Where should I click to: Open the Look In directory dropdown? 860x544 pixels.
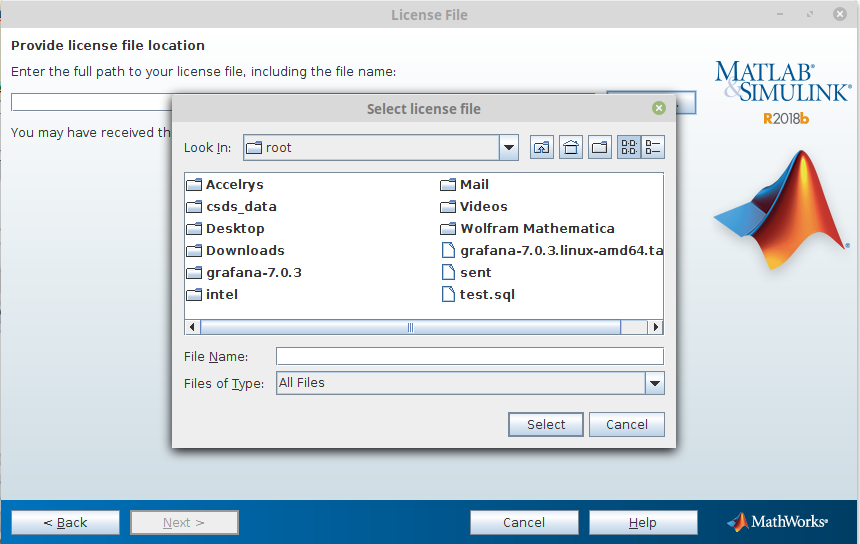[509, 148]
